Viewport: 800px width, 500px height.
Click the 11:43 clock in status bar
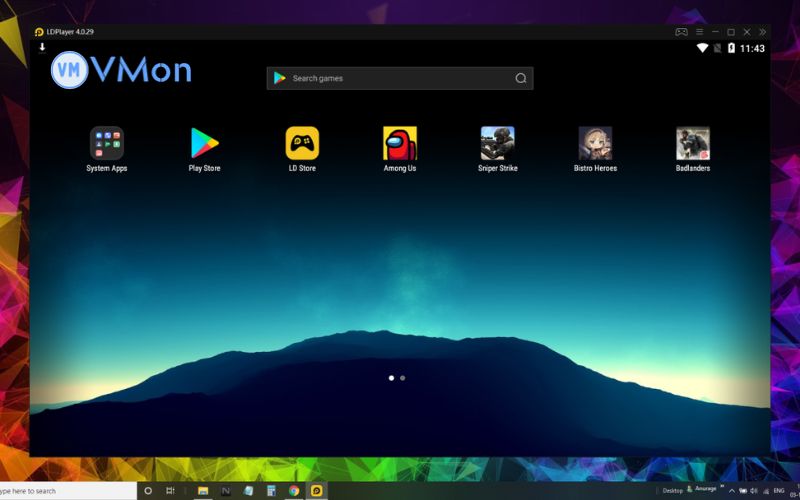click(x=752, y=48)
